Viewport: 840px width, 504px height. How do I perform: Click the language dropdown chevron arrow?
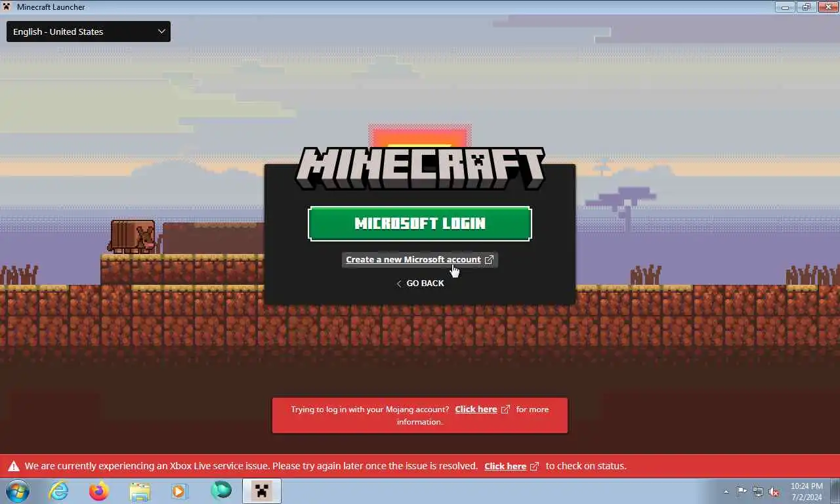[x=161, y=31]
